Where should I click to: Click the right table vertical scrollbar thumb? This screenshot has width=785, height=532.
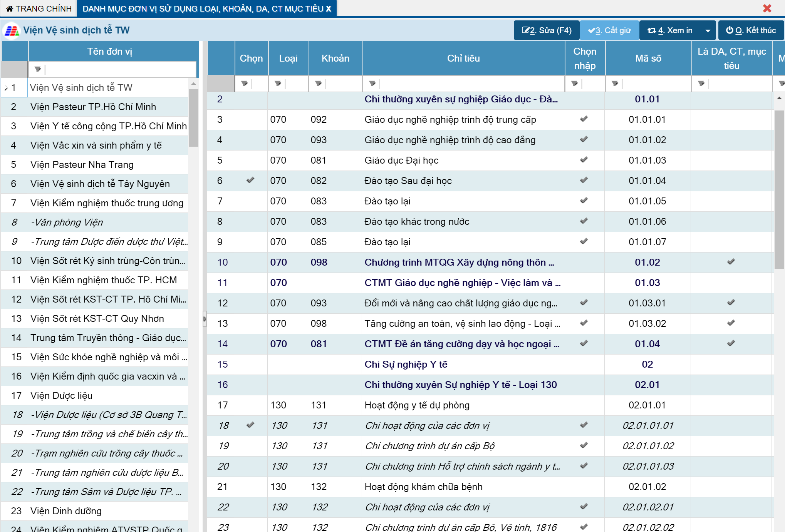(779, 189)
